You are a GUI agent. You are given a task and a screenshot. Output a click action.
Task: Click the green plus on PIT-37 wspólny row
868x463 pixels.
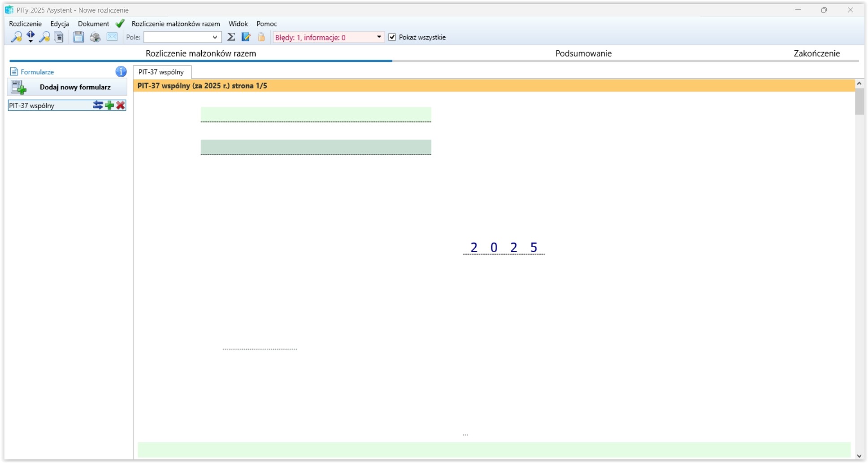click(x=109, y=105)
